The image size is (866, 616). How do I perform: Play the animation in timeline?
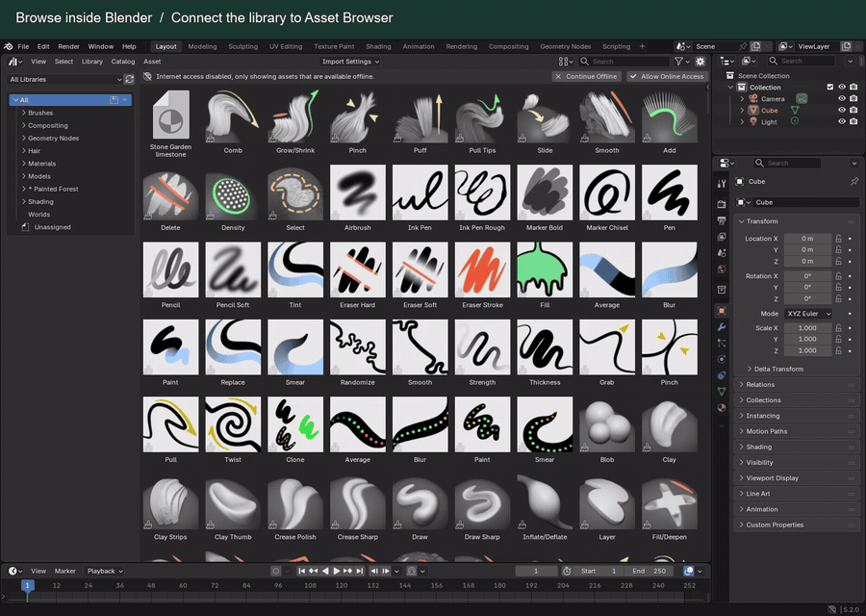click(x=336, y=572)
